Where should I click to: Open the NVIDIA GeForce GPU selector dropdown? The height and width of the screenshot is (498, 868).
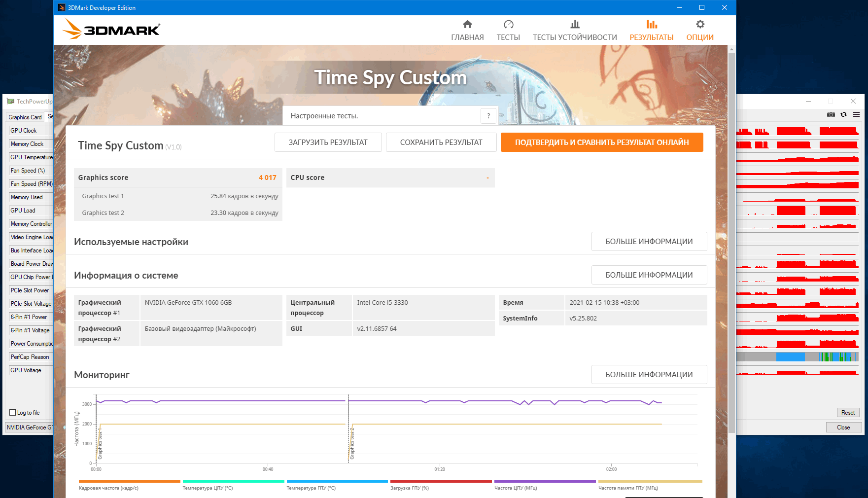(x=30, y=427)
